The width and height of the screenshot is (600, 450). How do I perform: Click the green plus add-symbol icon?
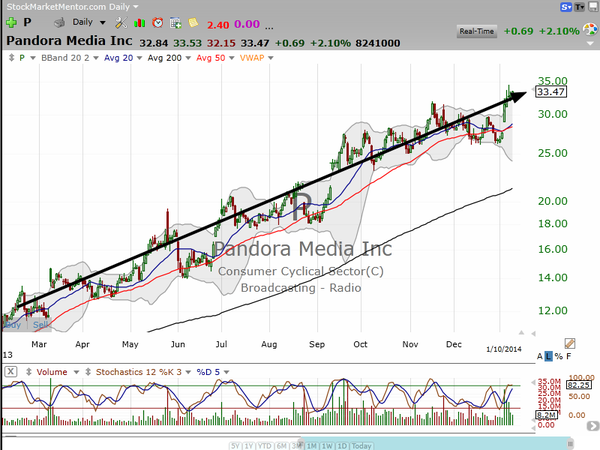pyautogui.click(x=11, y=23)
